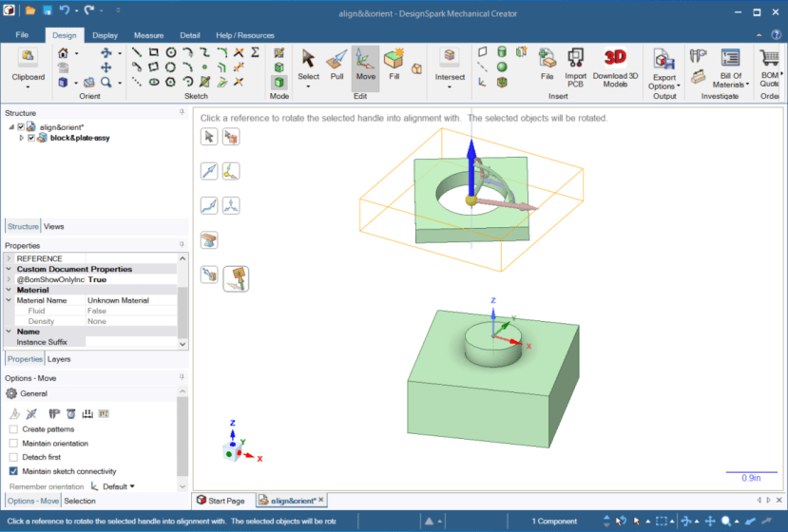Open Download 3D Models
This screenshot has height=532, width=788.
[x=615, y=67]
